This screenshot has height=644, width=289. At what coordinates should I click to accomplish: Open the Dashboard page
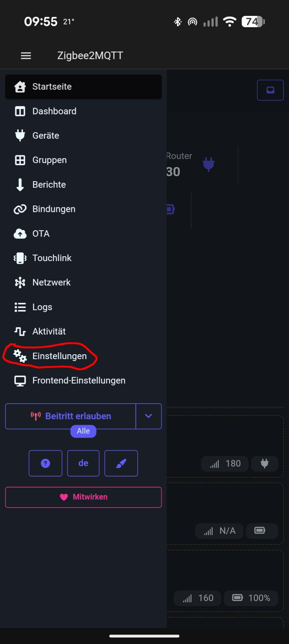[83, 111]
